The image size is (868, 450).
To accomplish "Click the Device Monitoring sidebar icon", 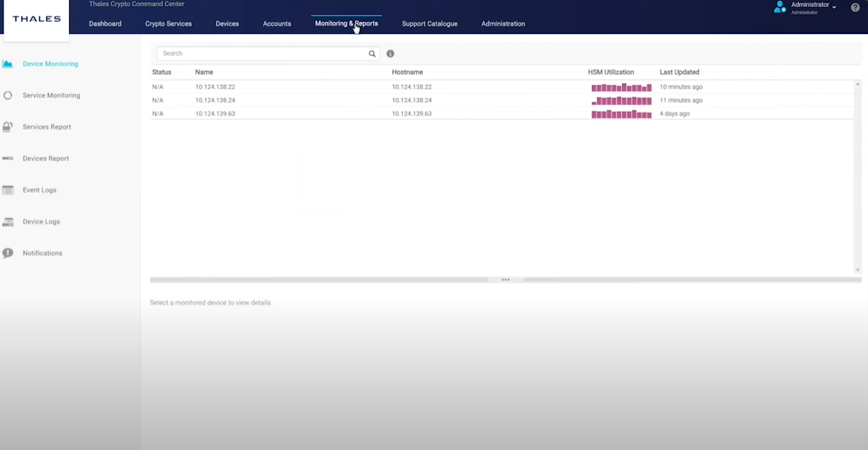I will (x=8, y=64).
